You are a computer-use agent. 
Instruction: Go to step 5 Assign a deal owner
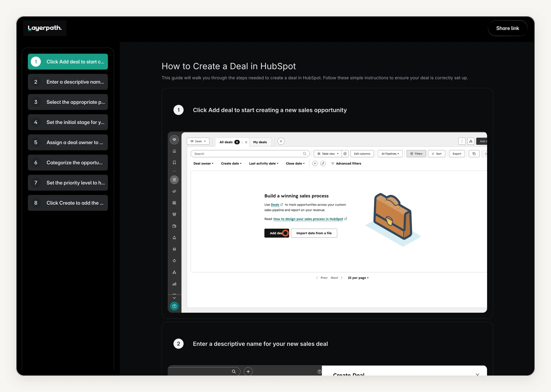pyautogui.click(x=68, y=142)
